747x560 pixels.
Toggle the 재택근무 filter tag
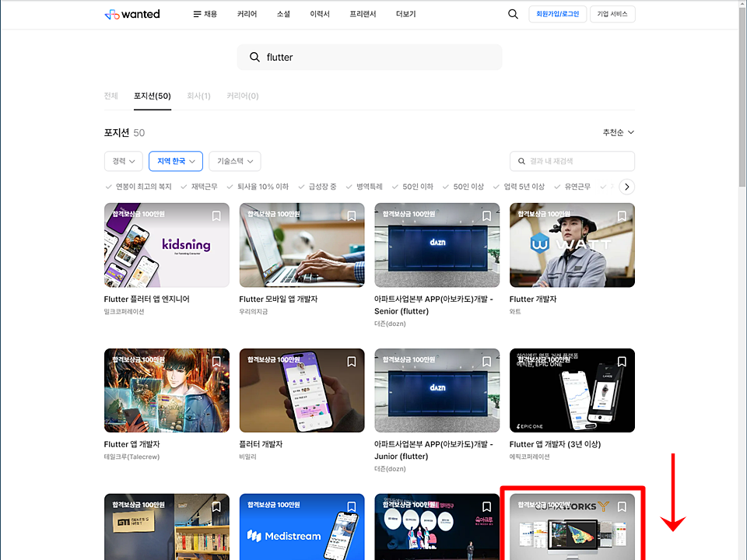199,187
